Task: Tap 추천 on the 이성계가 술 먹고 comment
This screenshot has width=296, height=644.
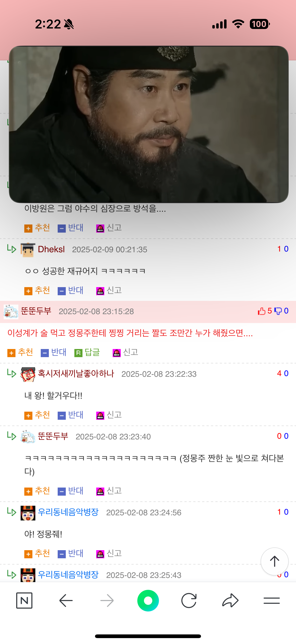Action: click(x=20, y=352)
